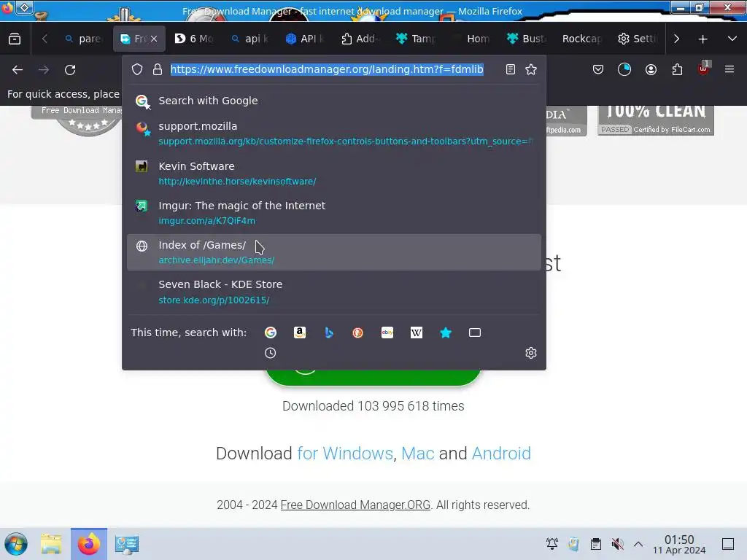Image resolution: width=747 pixels, height=560 pixels.
Task: Select the 'Index of /Games/' suggestion
Action: [334, 252]
